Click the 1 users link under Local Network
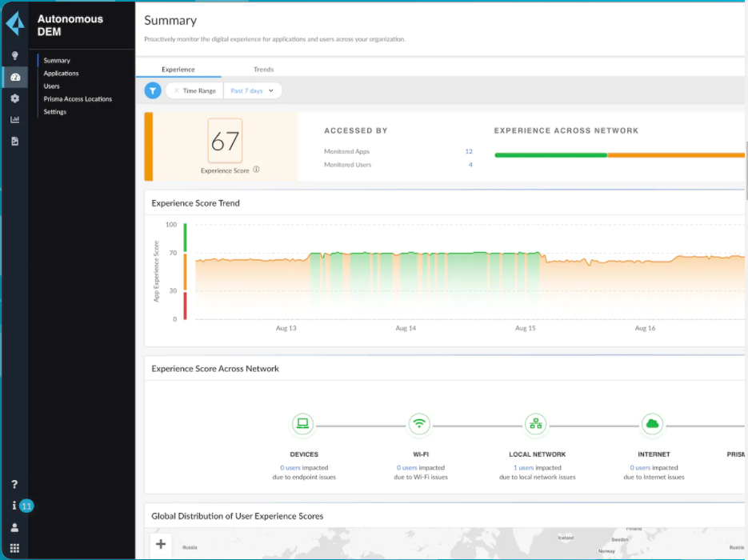748x560 pixels. pos(523,467)
